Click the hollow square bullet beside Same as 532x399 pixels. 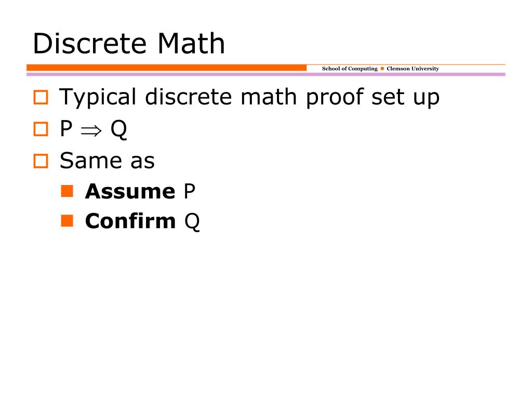click(x=41, y=161)
